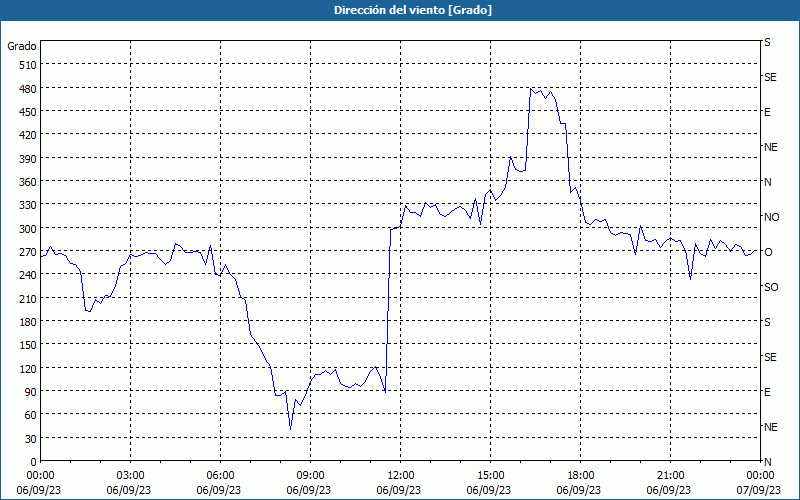Click the 90 degree axis label
This screenshot has height=500, width=800.
click(31, 392)
